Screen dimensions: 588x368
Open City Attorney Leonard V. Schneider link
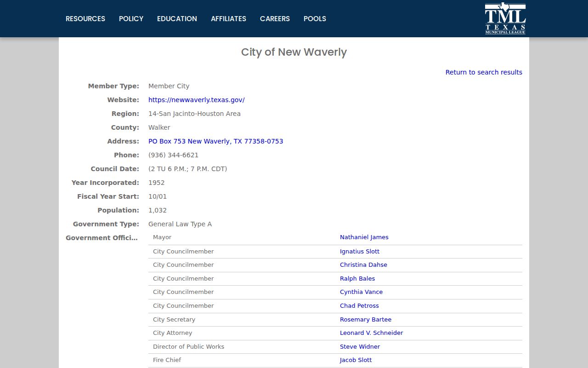(372, 333)
